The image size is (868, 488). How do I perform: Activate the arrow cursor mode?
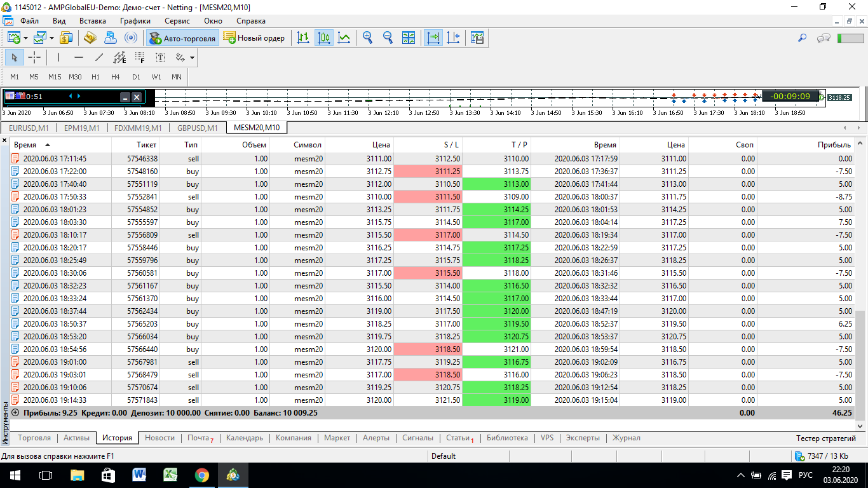15,58
